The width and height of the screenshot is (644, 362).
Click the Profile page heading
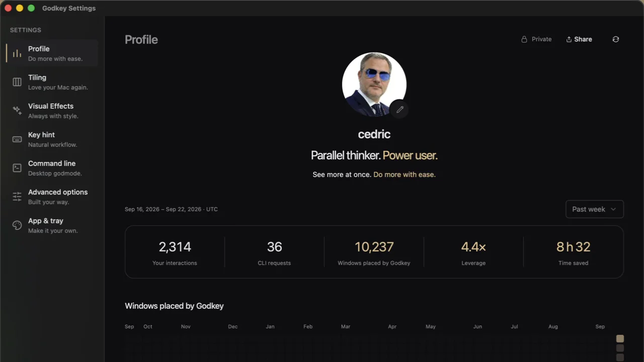click(x=141, y=40)
